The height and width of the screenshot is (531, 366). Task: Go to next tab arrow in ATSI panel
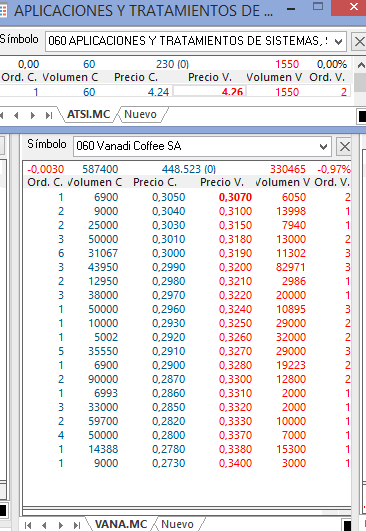tap(33, 115)
